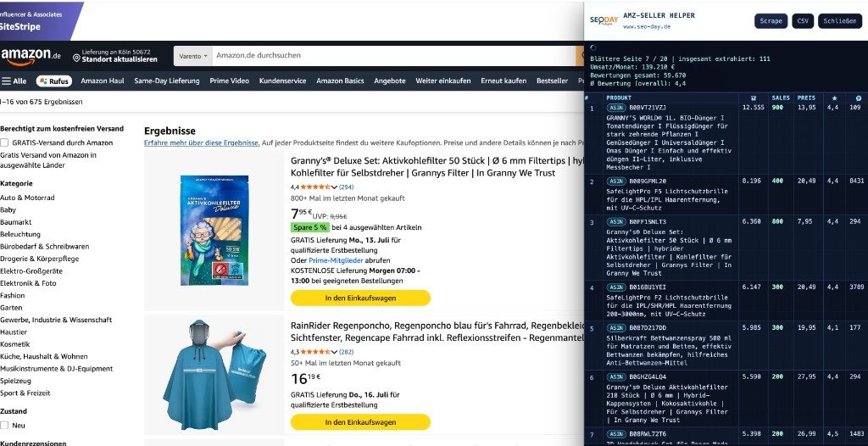This screenshot has width=868, height=446.
Task: Click the Amazon.de durchsuchen search field
Action: [394, 56]
